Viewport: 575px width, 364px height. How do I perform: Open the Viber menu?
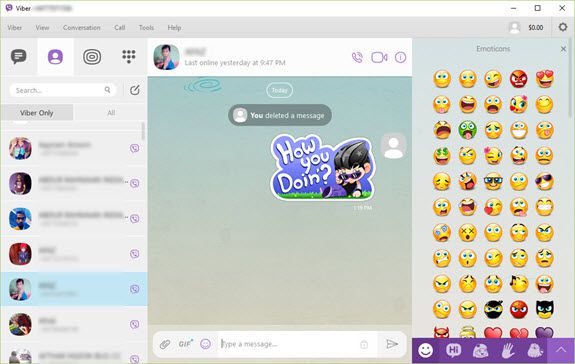[15, 27]
